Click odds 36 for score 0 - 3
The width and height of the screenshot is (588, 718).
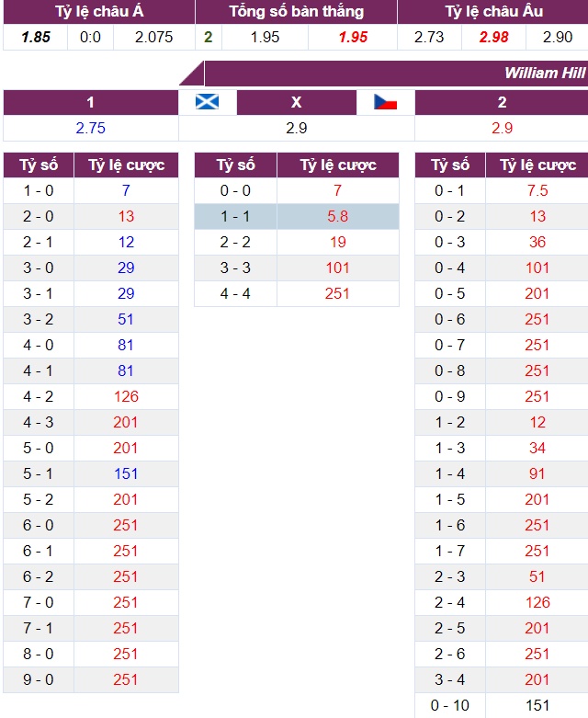pyautogui.click(x=537, y=243)
